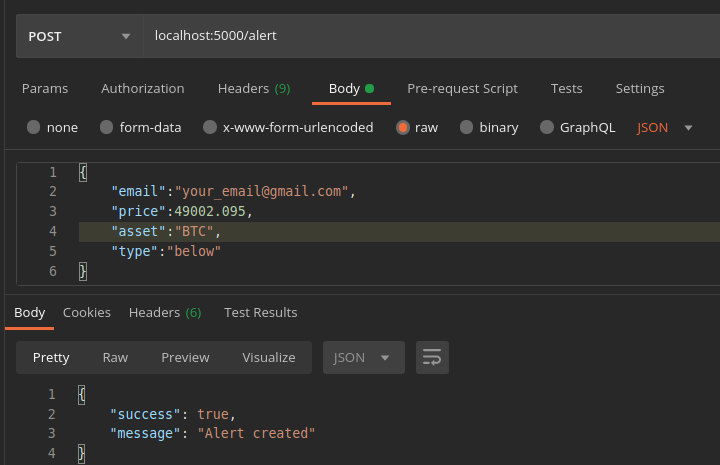The width and height of the screenshot is (720, 465).
Task: Click the wrap lines icon in response toolbar
Action: point(432,357)
